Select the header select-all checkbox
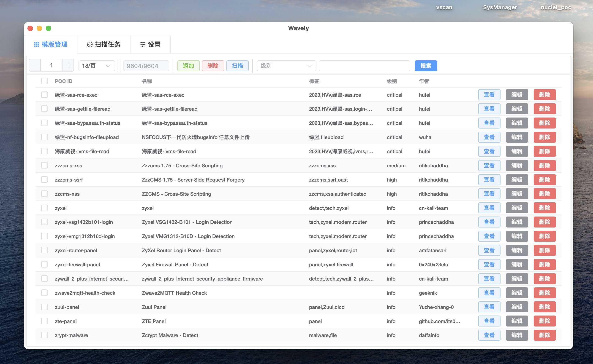The width and height of the screenshot is (593, 364). [x=44, y=81]
